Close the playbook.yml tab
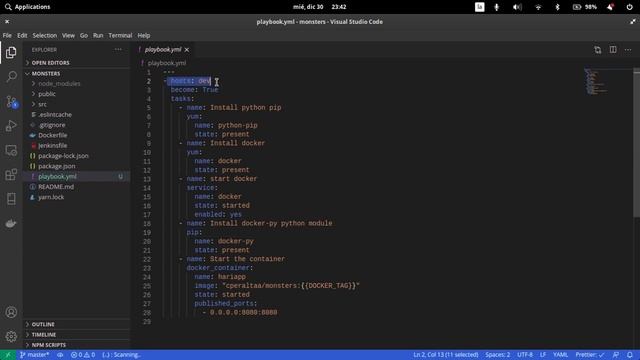Screen dimensions: 640x360 [x=187, y=50]
